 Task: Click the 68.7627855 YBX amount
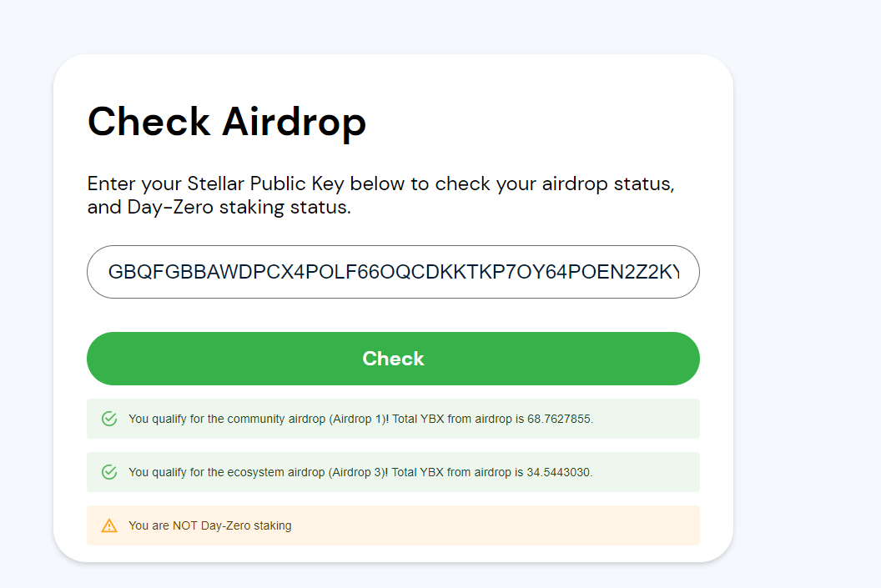(x=559, y=419)
